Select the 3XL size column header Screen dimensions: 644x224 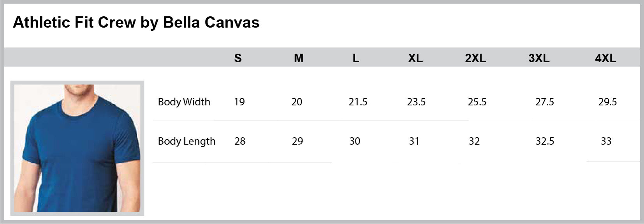[539, 58]
